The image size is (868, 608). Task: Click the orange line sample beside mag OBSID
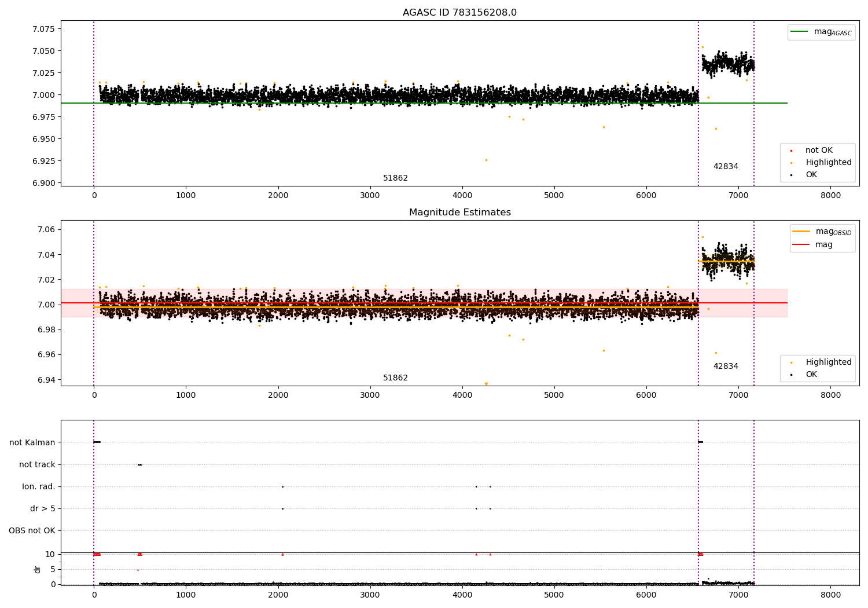[x=801, y=232]
